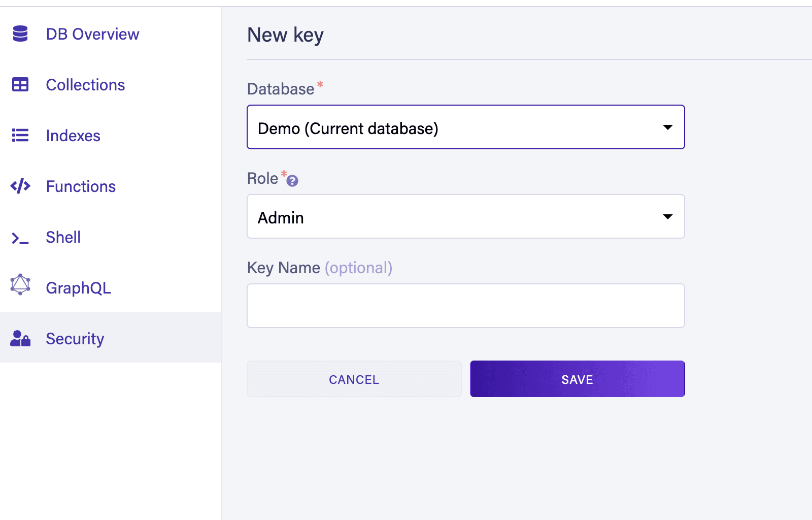The width and height of the screenshot is (812, 520).
Task: Click the Shell terminal prompt icon
Action: pyautogui.click(x=20, y=238)
